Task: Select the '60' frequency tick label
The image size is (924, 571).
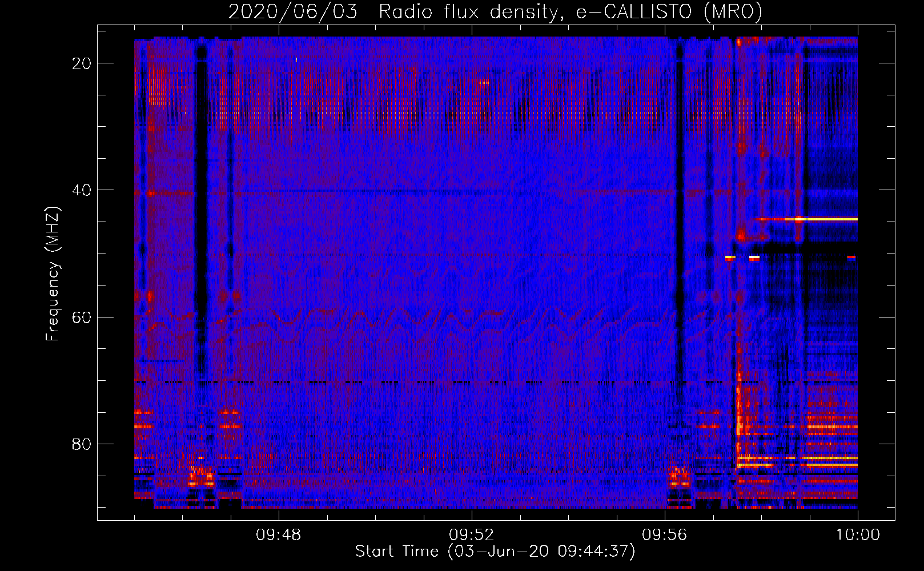Action: (x=82, y=317)
